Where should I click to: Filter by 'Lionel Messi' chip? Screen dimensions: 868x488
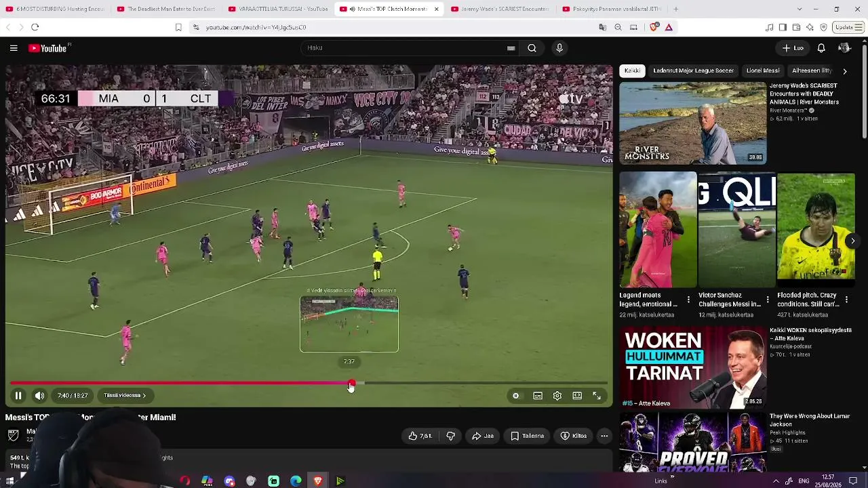click(x=763, y=70)
